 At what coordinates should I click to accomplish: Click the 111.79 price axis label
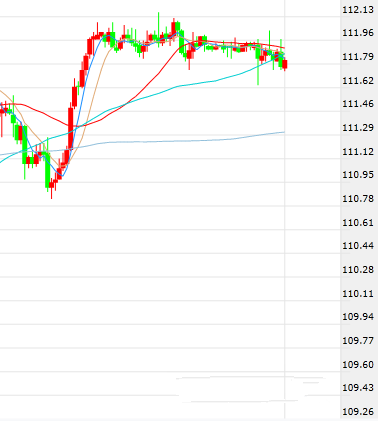point(358,57)
